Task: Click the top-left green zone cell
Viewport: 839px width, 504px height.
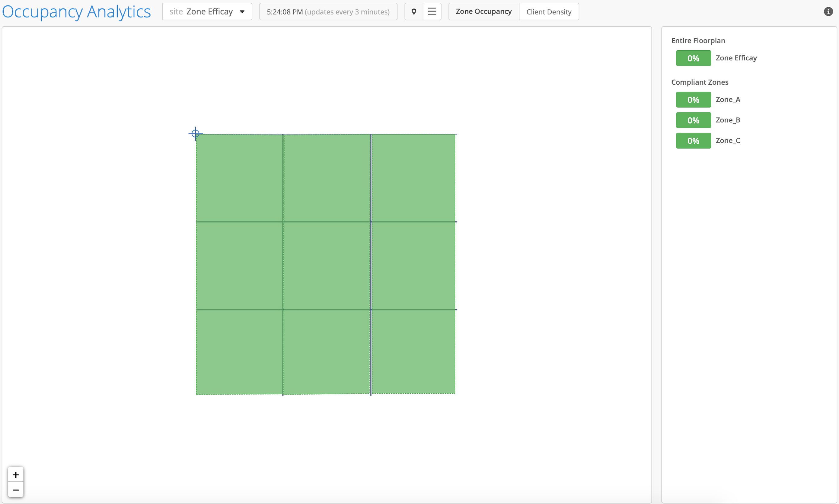Action: [x=239, y=178]
